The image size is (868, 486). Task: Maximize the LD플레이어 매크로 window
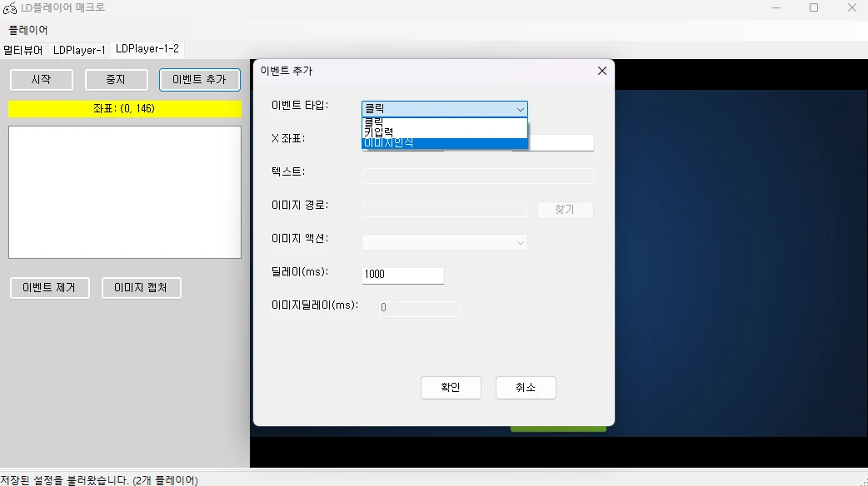[x=814, y=8]
